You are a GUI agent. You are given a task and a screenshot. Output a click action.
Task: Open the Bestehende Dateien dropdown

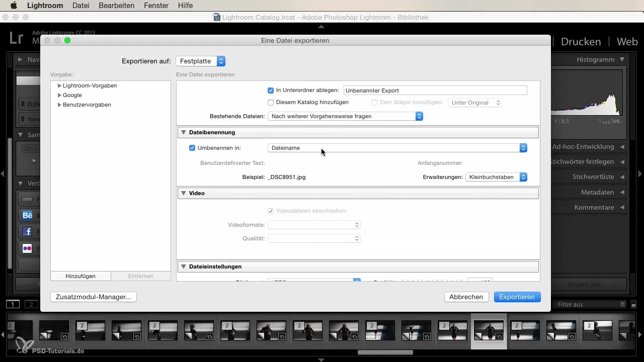pos(345,116)
